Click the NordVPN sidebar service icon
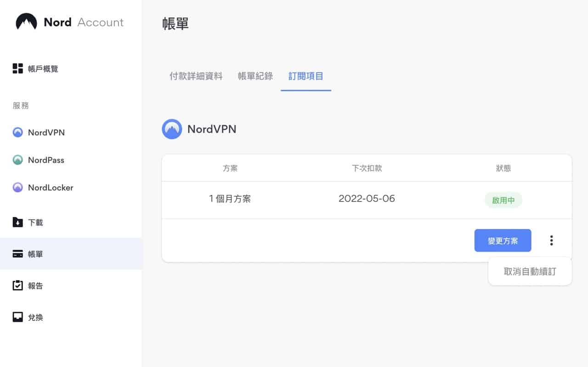588x367 pixels. [17, 132]
